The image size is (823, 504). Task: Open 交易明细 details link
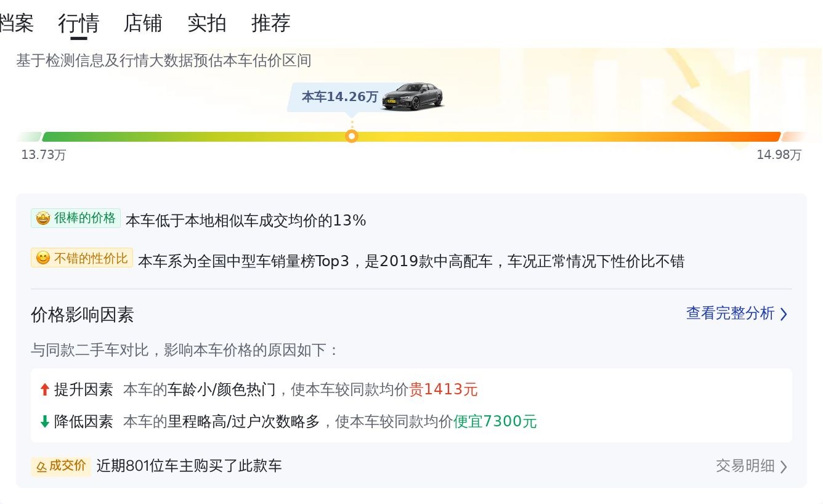(x=745, y=466)
